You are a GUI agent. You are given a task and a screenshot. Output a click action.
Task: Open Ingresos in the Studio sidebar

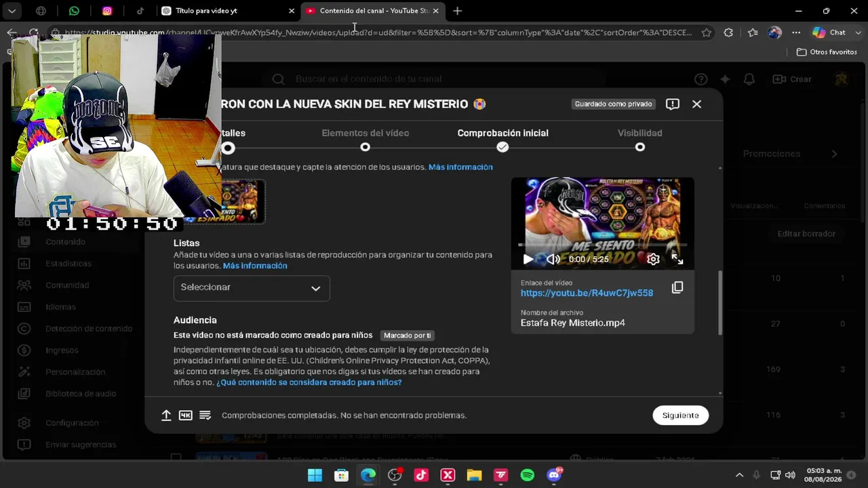click(62, 350)
